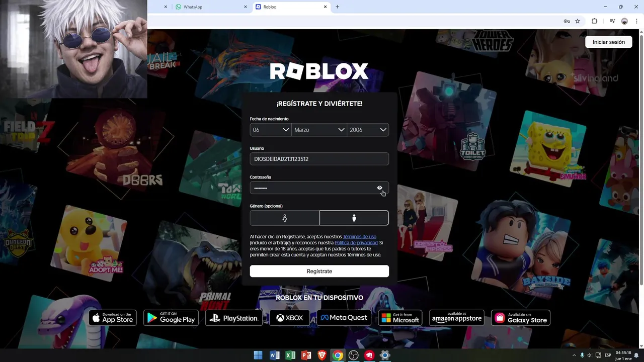This screenshot has height=362, width=644.
Task: Open a new browser tab with plus icon
Action: pyautogui.click(x=337, y=7)
